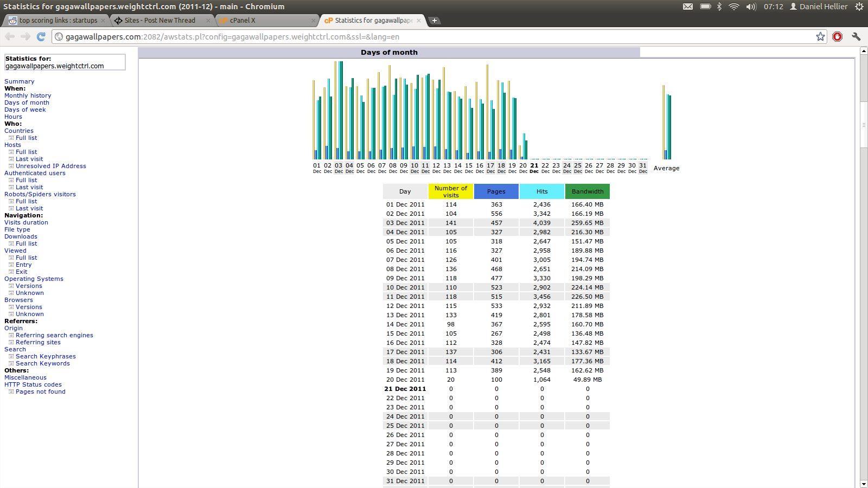Click the '21 Dec 2011' bold date cell
Screen dimensions: 868x488
405,389
